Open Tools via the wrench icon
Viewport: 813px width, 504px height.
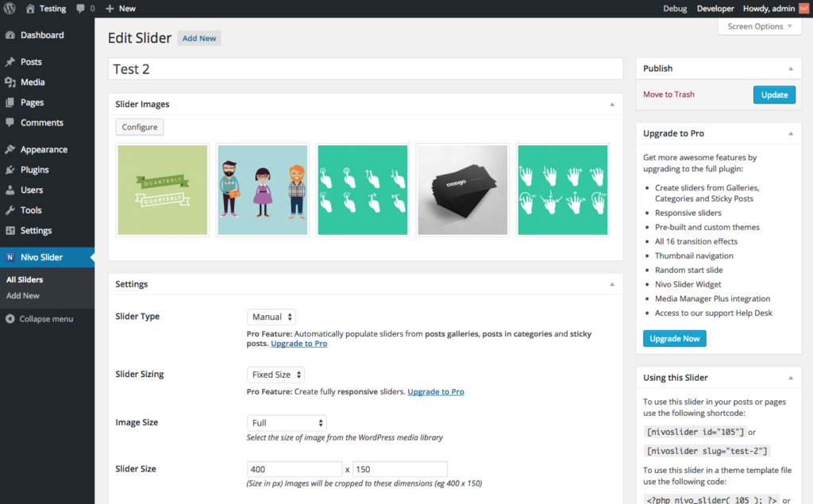click(11, 210)
